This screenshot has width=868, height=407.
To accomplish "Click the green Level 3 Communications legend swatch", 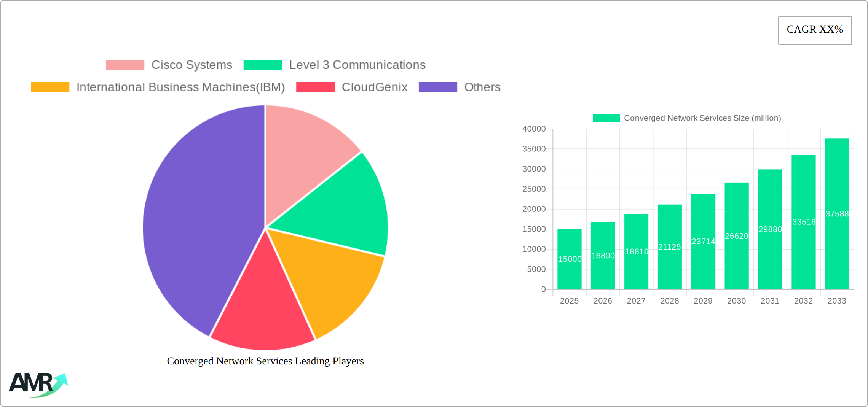I will point(262,65).
